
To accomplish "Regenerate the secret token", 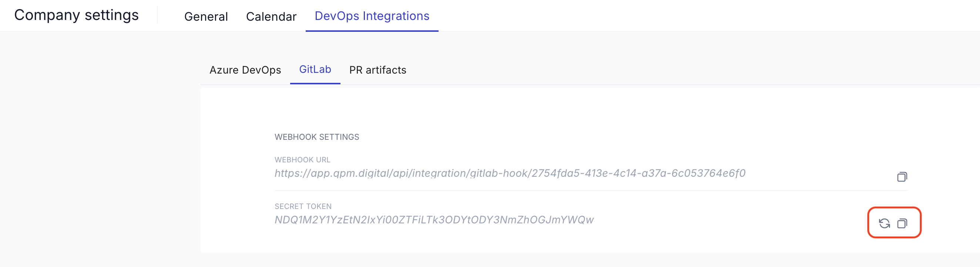I will pos(884,223).
